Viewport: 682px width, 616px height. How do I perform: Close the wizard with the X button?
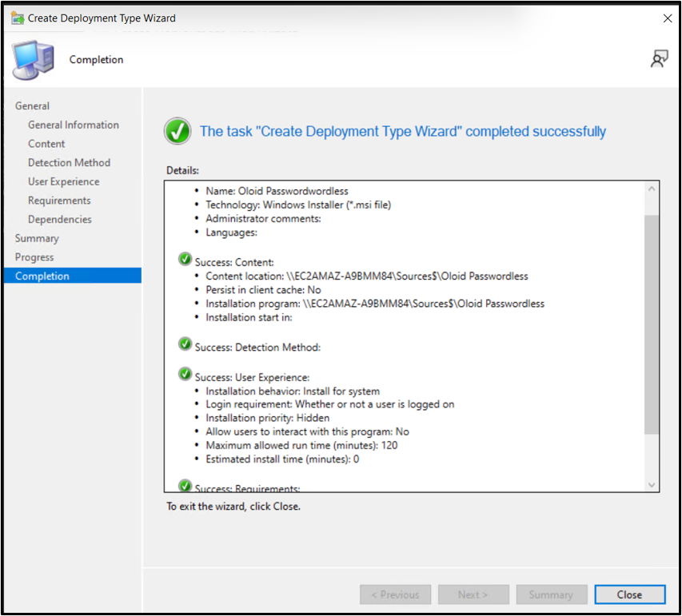tap(668, 18)
